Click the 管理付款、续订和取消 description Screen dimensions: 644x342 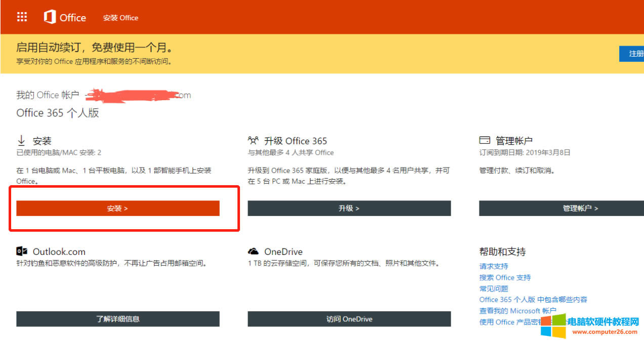tap(517, 170)
